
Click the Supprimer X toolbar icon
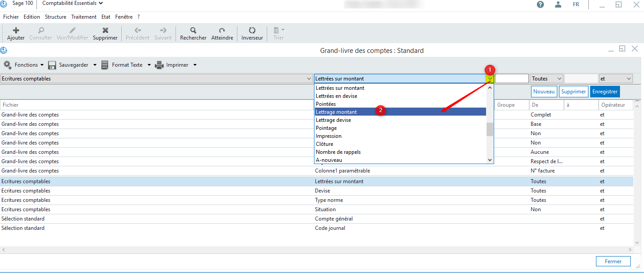click(x=105, y=31)
